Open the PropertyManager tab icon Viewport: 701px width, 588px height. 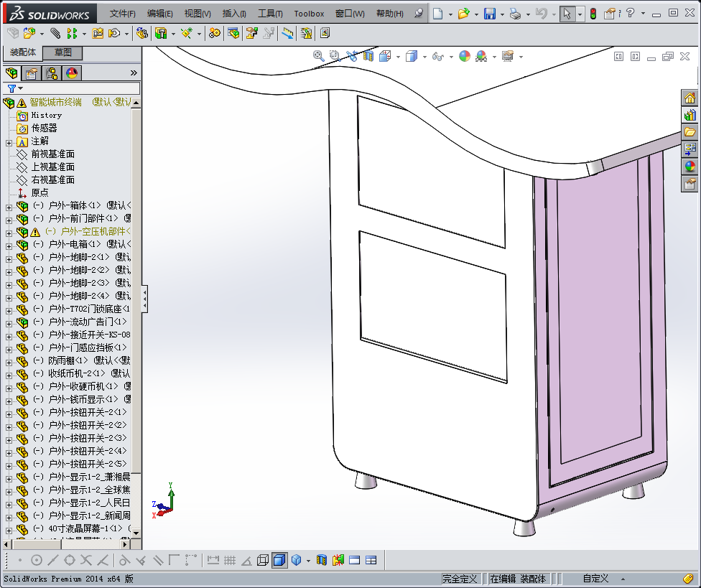click(32, 73)
